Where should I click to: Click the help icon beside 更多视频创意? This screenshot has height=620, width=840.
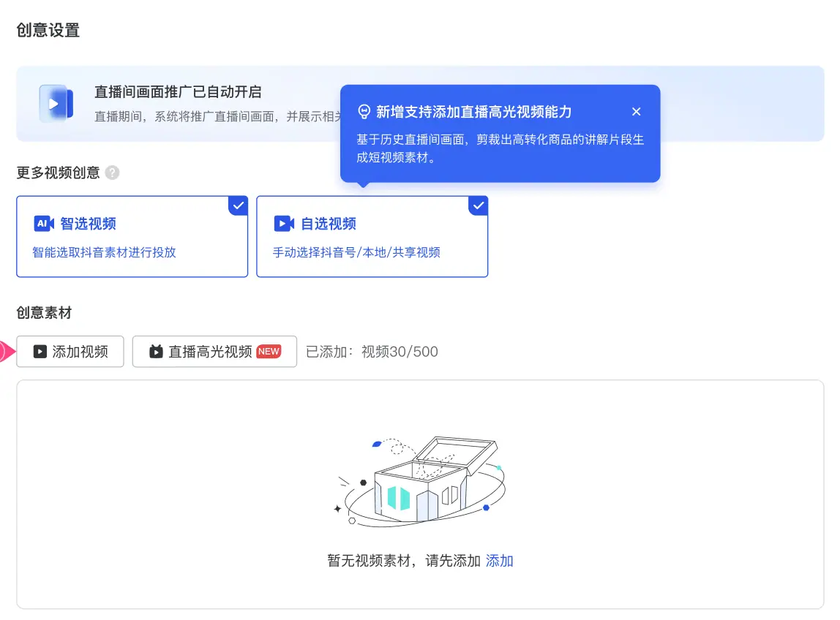tap(112, 173)
